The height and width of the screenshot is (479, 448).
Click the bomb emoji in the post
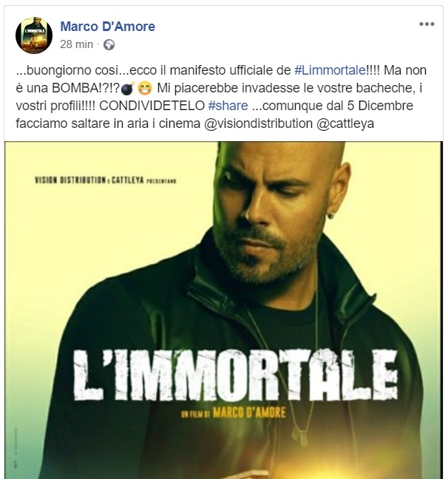tap(128, 89)
